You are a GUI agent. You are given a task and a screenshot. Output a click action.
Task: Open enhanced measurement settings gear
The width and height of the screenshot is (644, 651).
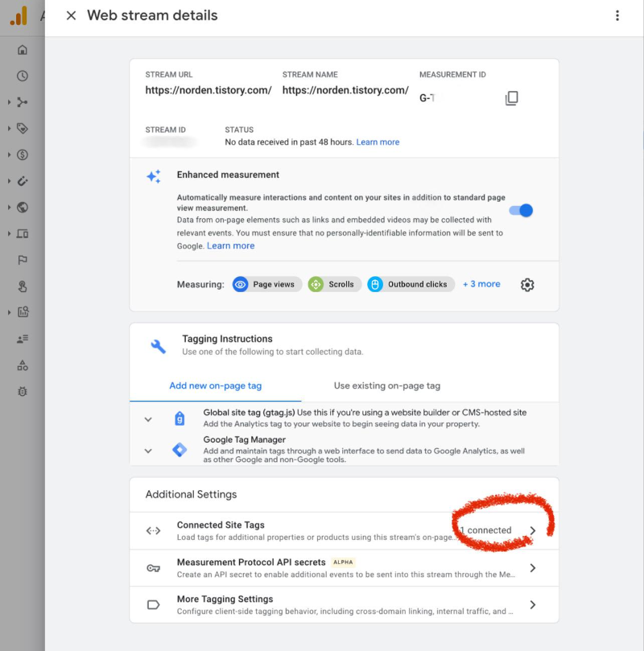click(527, 285)
